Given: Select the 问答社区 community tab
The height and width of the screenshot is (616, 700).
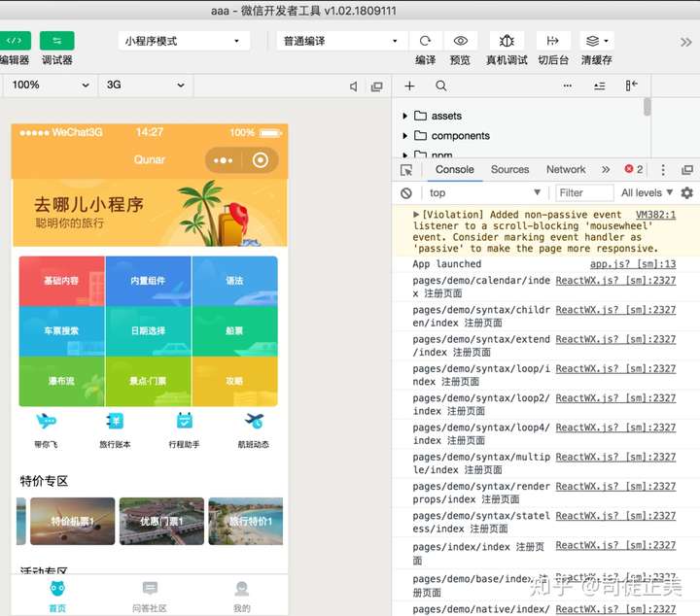Looking at the screenshot, I should tap(150, 597).
